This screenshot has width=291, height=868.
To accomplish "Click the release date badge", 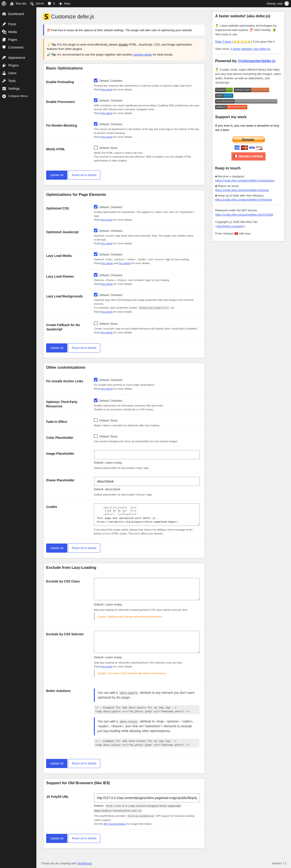I will tap(251, 90).
